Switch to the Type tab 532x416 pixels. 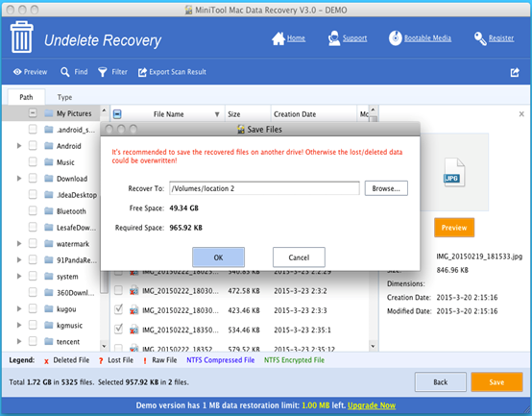click(x=64, y=97)
